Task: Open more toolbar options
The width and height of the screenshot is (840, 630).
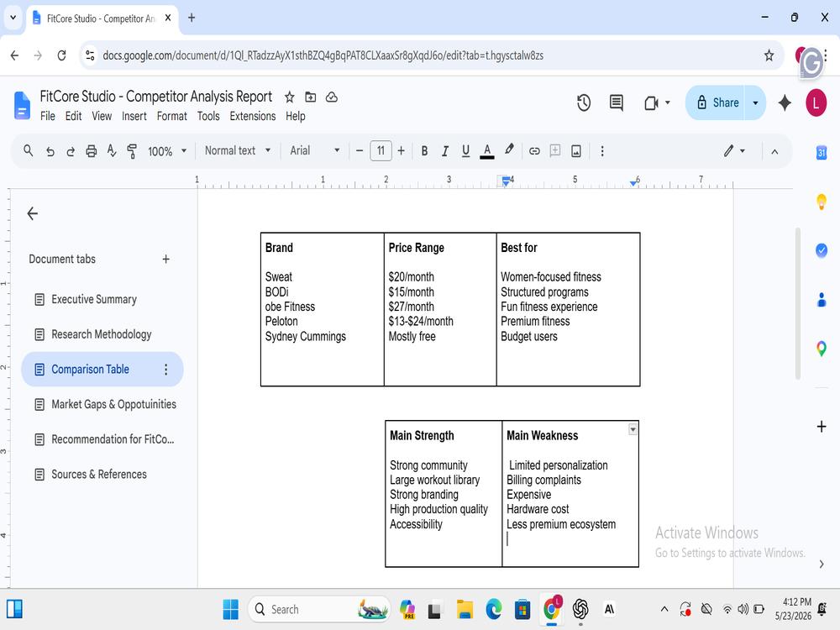Action: (x=602, y=151)
